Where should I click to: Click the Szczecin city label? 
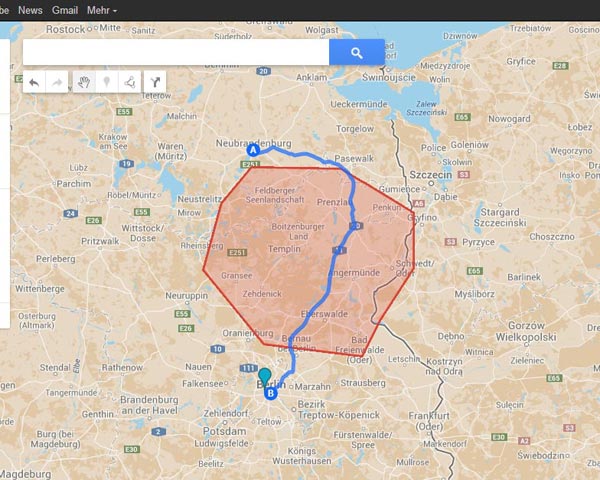pyautogui.click(x=430, y=175)
